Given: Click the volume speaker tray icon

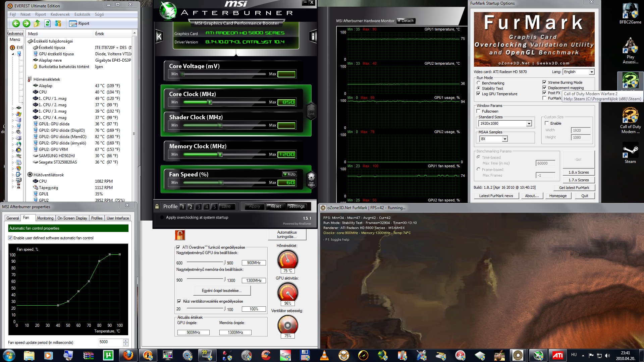Looking at the screenshot, I should (x=607, y=356).
